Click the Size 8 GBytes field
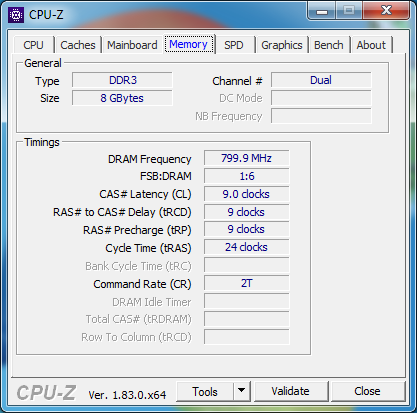Viewport: 417px width, 413px height. (122, 98)
